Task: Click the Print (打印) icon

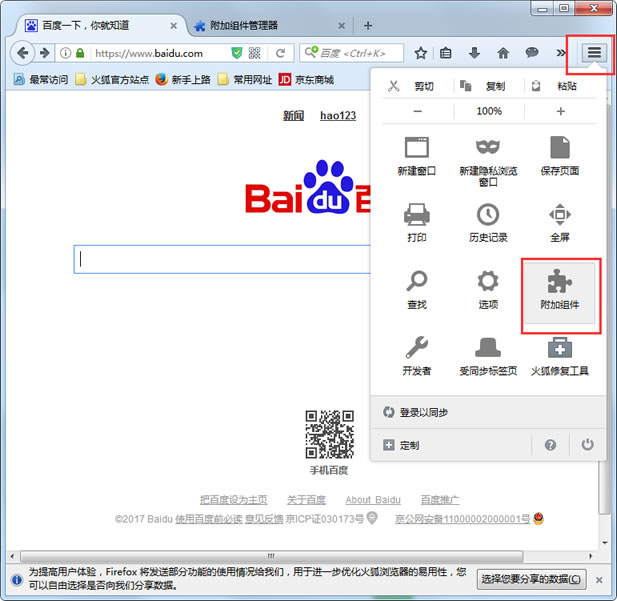Action: (x=417, y=215)
